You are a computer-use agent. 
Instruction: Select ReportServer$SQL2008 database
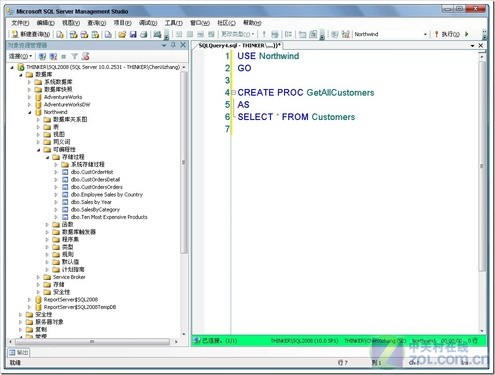pos(71,300)
